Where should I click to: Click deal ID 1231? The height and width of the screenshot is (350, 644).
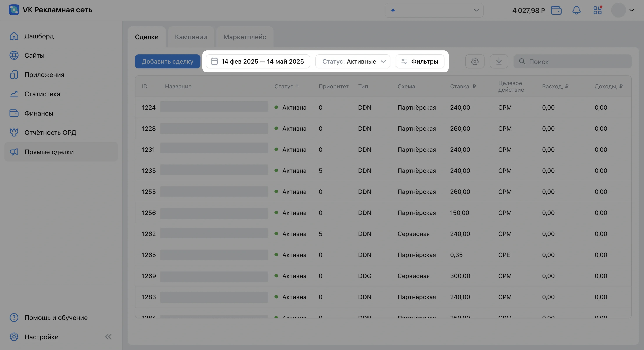148,149
